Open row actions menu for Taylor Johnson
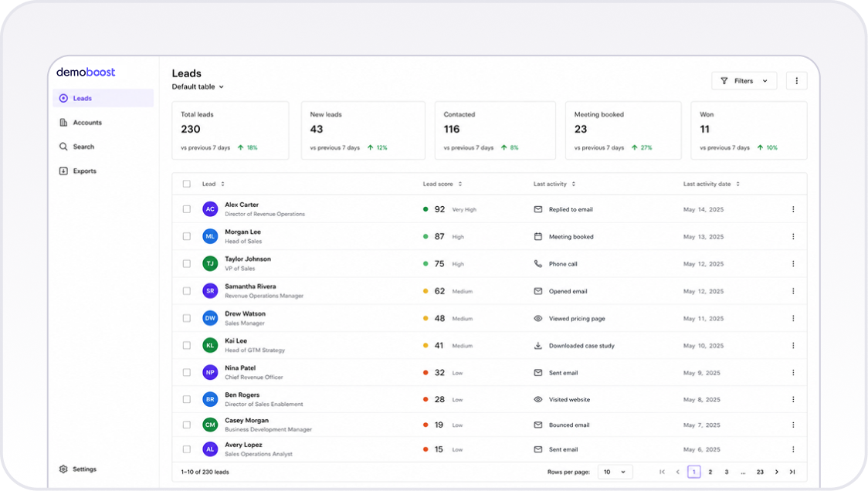The height and width of the screenshot is (491, 868). click(793, 264)
